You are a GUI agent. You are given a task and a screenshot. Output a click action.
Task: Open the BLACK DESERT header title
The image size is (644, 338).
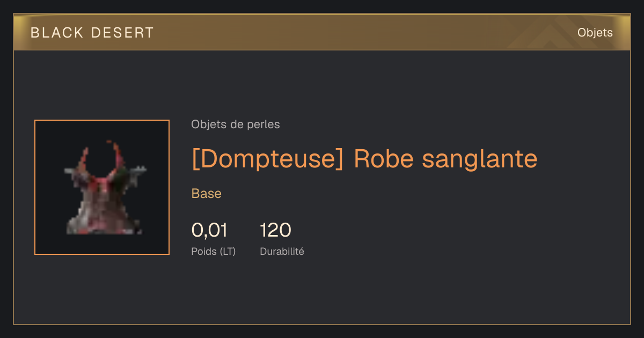pos(92,33)
